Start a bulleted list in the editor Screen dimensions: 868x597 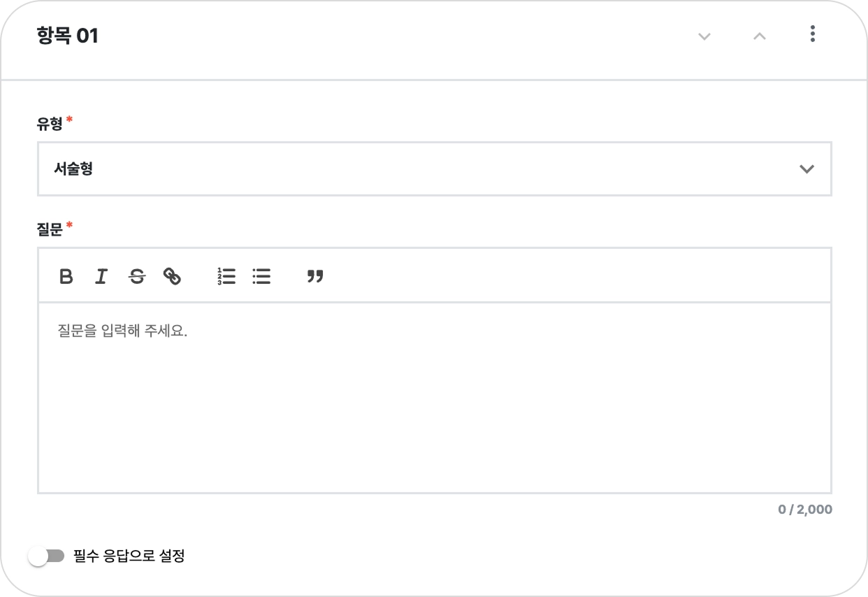[x=261, y=276]
